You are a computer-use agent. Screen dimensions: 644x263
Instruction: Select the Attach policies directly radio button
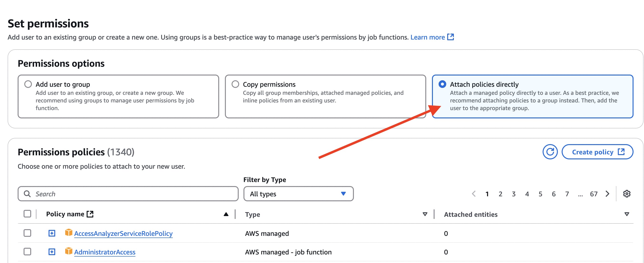(x=442, y=84)
